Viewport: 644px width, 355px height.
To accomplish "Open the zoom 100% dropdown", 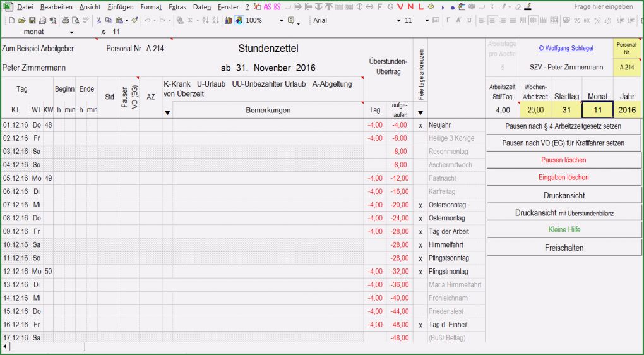I will (x=281, y=20).
